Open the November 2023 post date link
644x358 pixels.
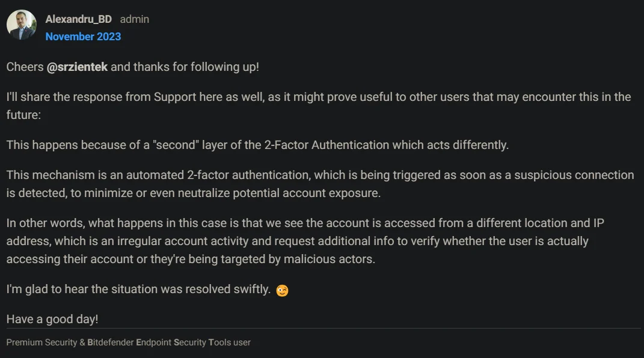point(83,37)
